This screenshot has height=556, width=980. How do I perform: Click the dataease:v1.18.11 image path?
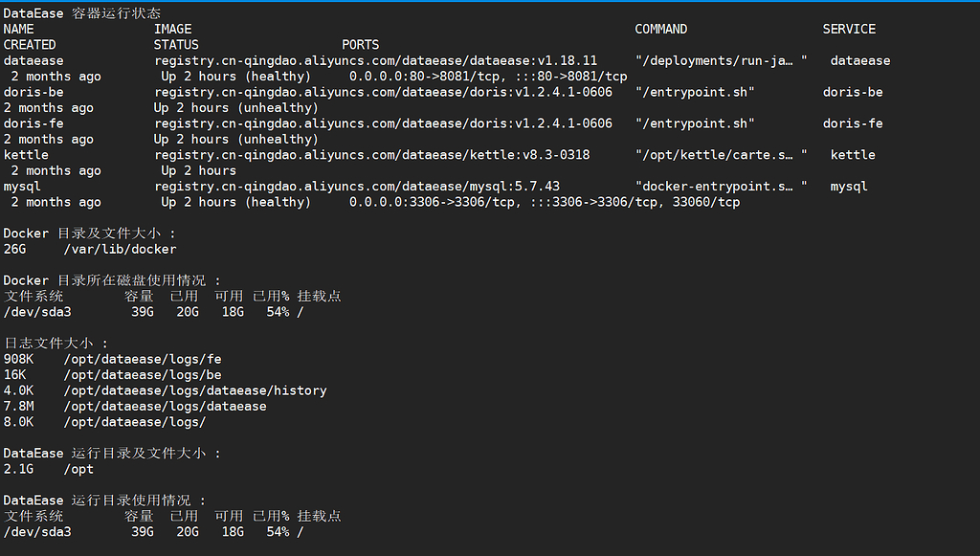pyautogui.click(x=375, y=60)
